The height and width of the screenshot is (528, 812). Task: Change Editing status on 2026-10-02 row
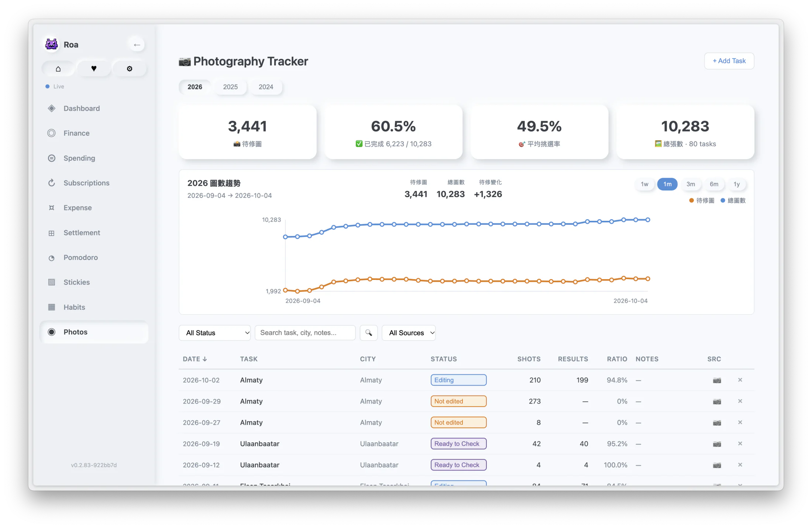(458, 380)
